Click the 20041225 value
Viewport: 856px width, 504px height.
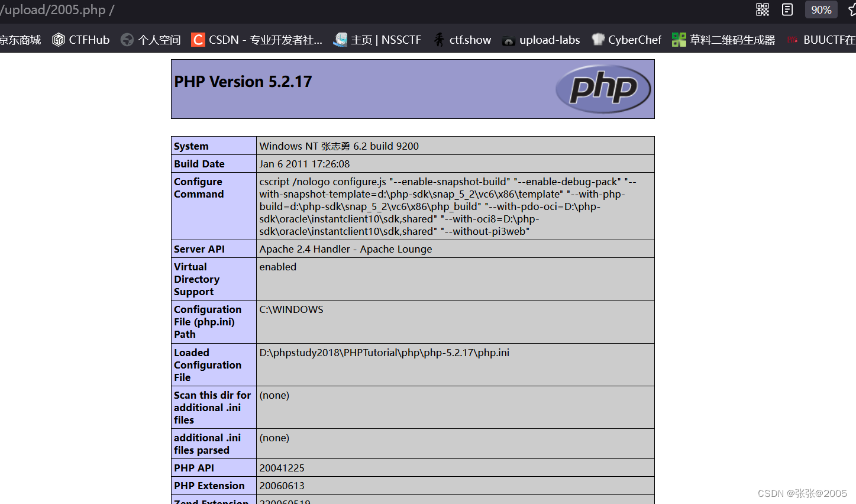click(282, 468)
